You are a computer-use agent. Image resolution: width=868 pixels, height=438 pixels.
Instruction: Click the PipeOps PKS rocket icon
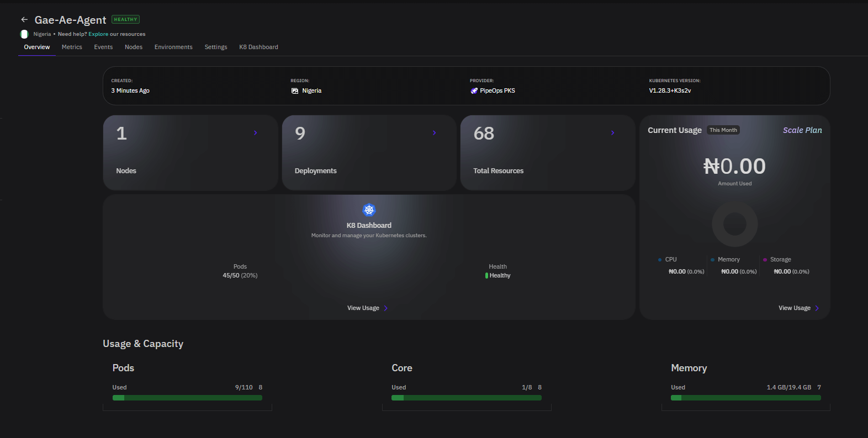[474, 91]
